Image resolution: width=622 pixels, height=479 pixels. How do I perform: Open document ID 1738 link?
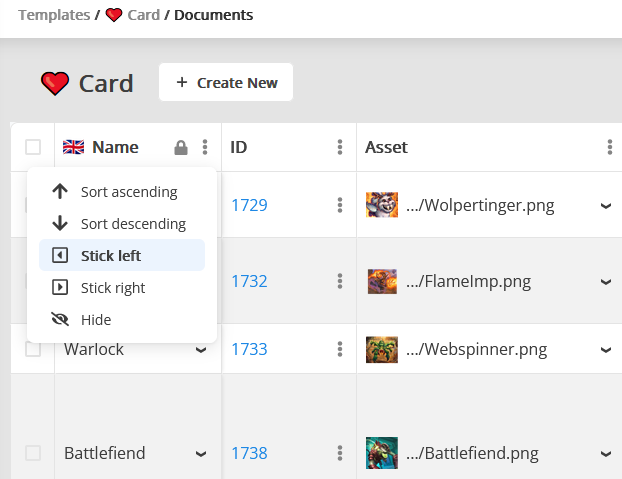pos(249,453)
